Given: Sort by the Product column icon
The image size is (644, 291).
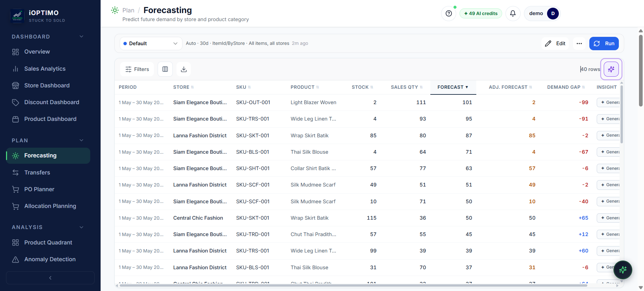Looking at the screenshot, I should tap(317, 87).
